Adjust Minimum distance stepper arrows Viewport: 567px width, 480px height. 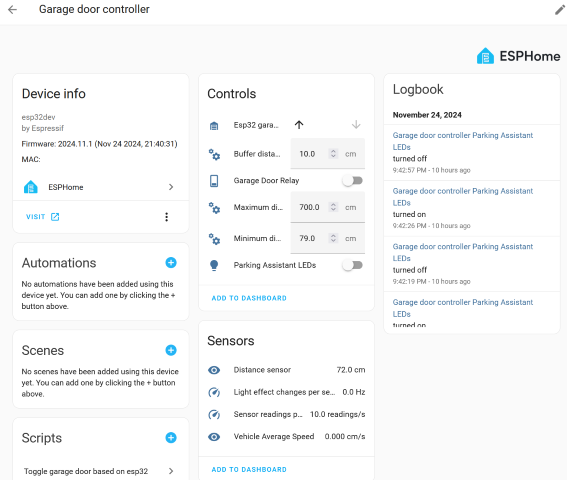(333, 238)
